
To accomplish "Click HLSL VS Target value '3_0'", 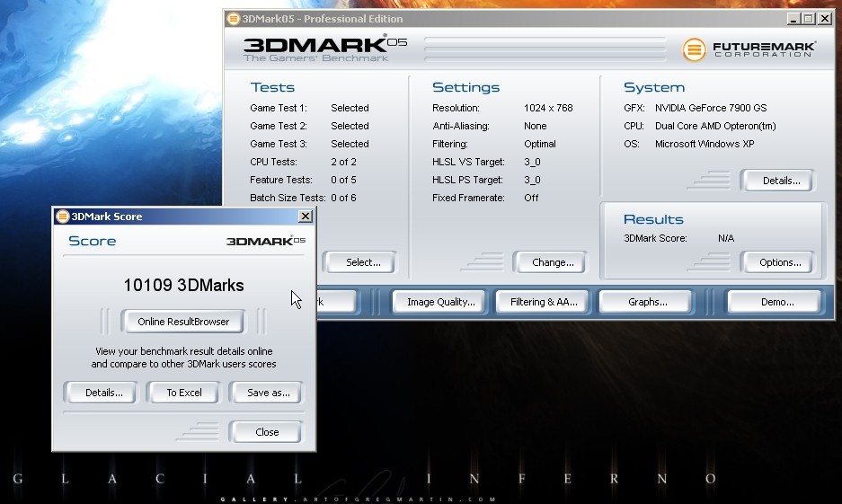I will [532, 162].
